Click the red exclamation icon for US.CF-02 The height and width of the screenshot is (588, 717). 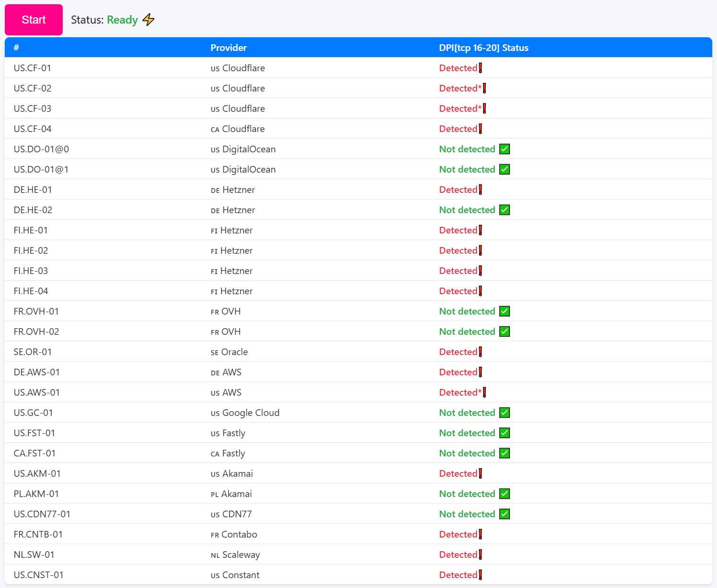coord(484,88)
